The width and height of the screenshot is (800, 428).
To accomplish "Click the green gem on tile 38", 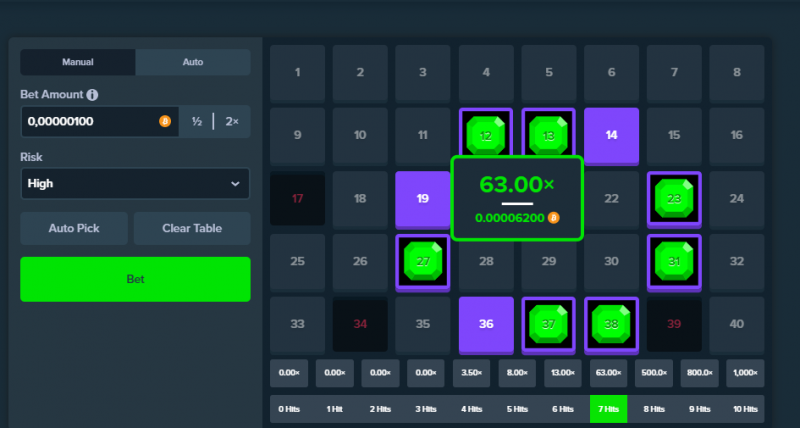I will 611,324.
